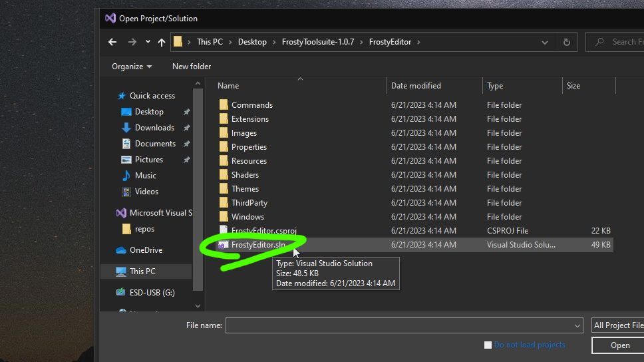
Task: Select the Shaders folder
Action: [245, 175]
